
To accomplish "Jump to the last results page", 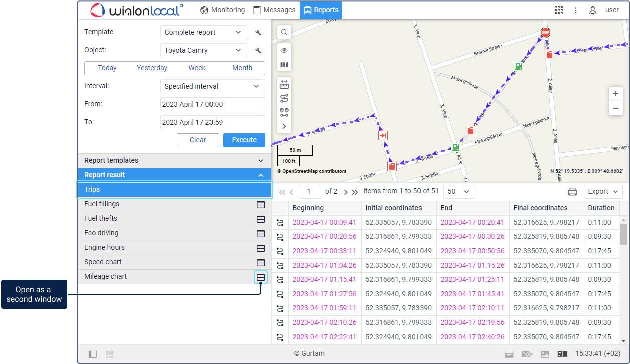I will (355, 192).
